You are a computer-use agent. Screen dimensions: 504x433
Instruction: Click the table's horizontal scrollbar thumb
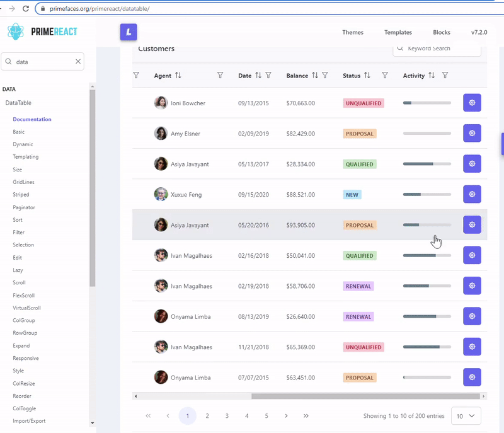point(365,396)
